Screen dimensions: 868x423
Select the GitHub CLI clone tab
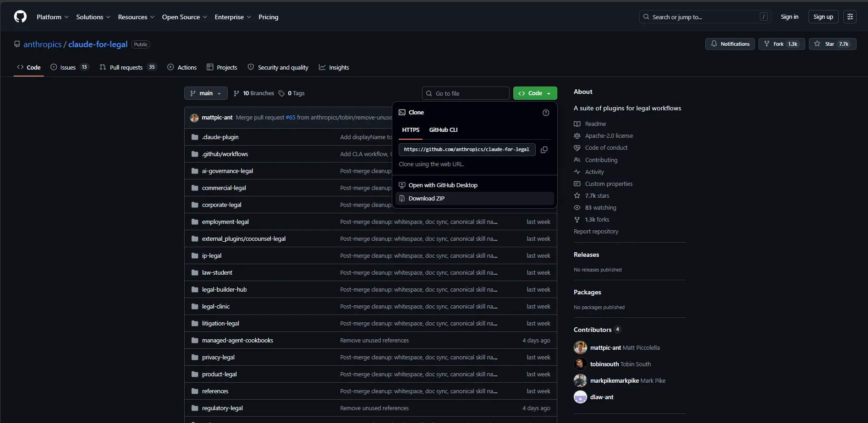pyautogui.click(x=443, y=130)
